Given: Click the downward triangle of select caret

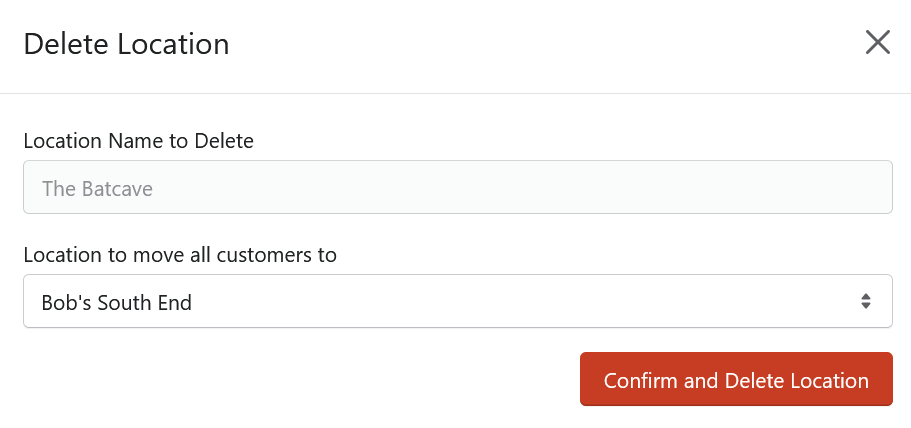Looking at the screenshot, I should pyautogui.click(x=866, y=306).
